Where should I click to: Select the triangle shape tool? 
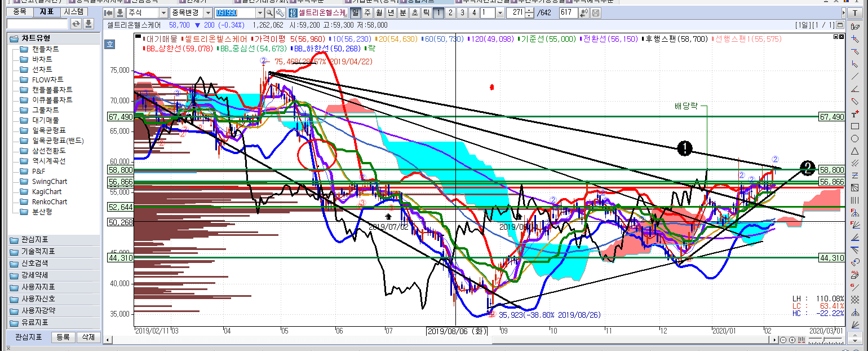[x=856, y=151]
